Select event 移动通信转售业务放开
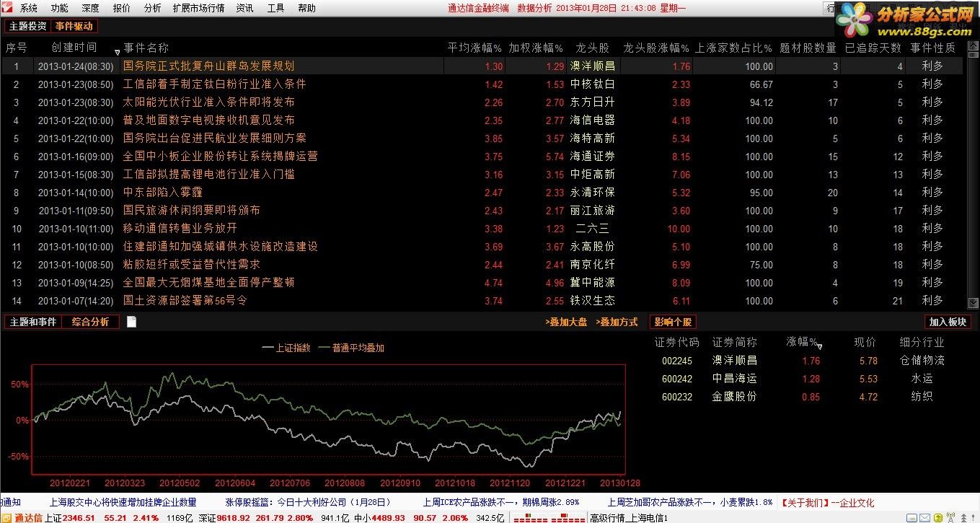 point(180,228)
